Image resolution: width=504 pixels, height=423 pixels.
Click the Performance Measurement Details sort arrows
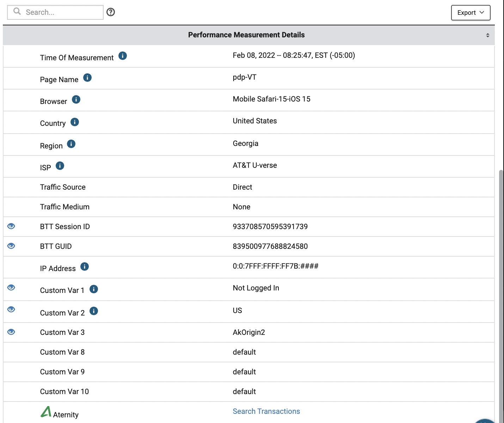click(x=488, y=35)
